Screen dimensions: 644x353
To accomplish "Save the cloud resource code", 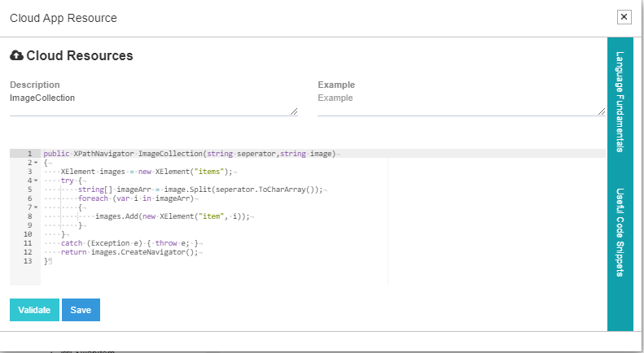I will (81, 310).
